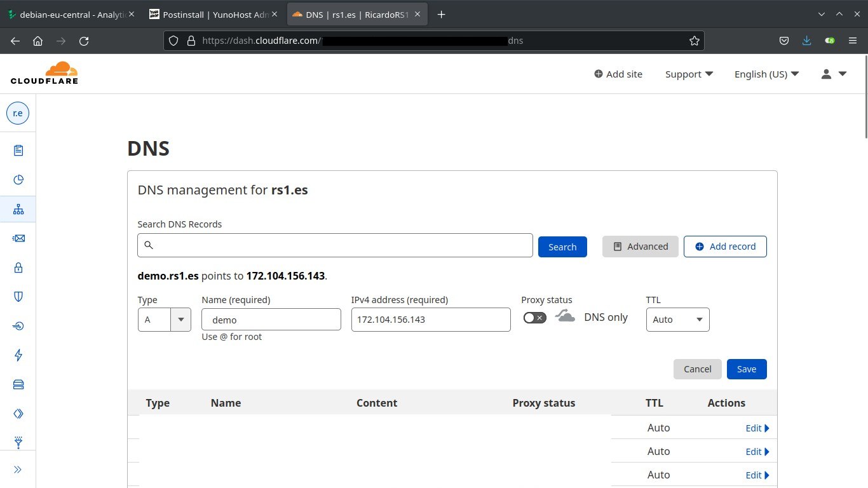
Task: Click the Add record button
Action: pos(725,247)
